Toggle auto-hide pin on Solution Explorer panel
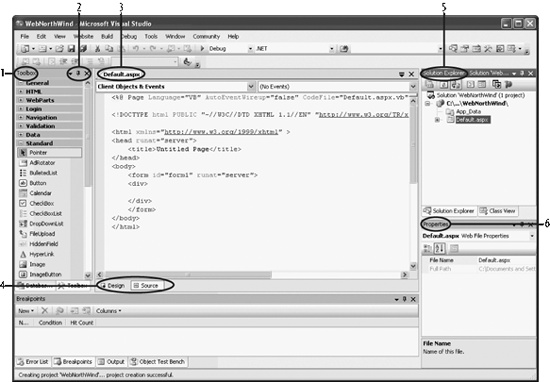Screen dimensions: 550x382 pyautogui.click(x=522, y=73)
